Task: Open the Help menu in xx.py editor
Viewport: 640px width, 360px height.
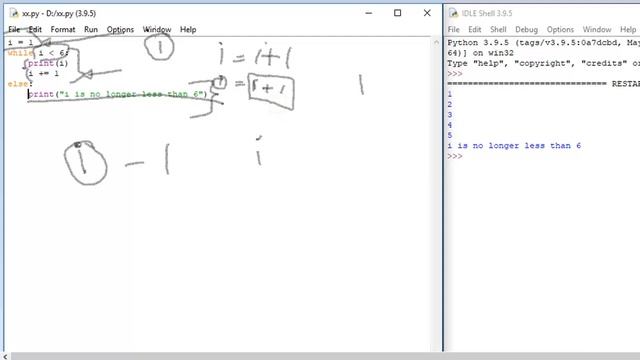Action: (188, 29)
